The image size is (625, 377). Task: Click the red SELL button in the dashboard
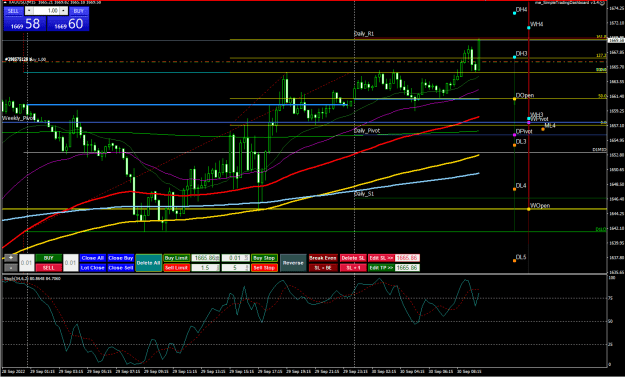click(x=49, y=268)
